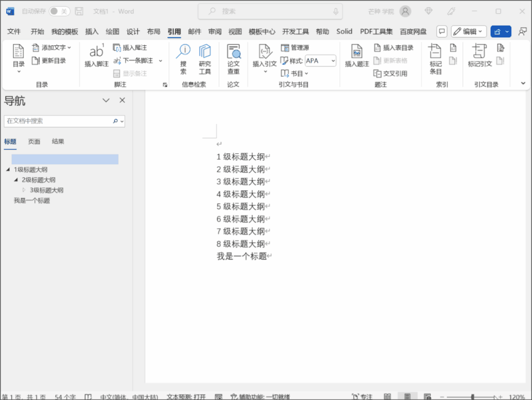Toggle the 自动保存 AutoSave switch
This screenshot has height=400, width=532.
(x=59, y=11)
